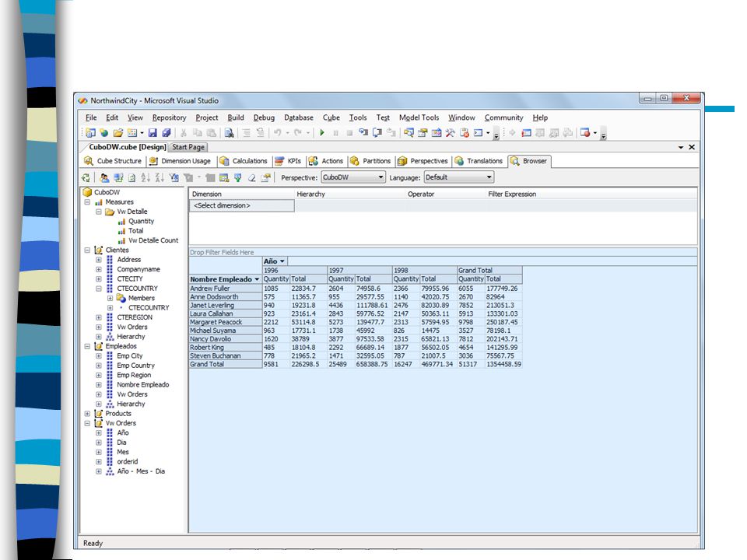Click the Copy toolbar icon

pos(197,133)
